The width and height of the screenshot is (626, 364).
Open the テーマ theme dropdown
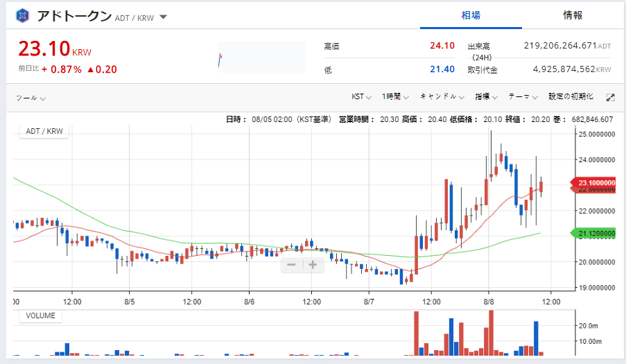523,97
